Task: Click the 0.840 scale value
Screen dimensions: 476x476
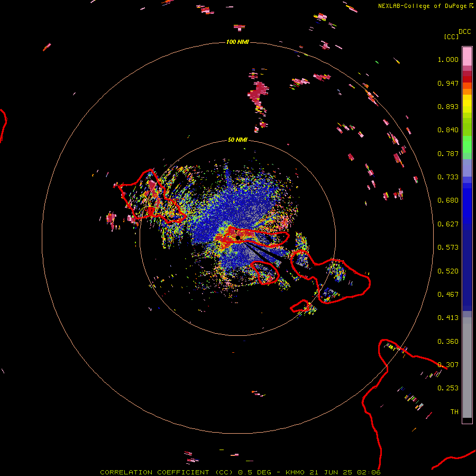Action: [x=448, y=130]
